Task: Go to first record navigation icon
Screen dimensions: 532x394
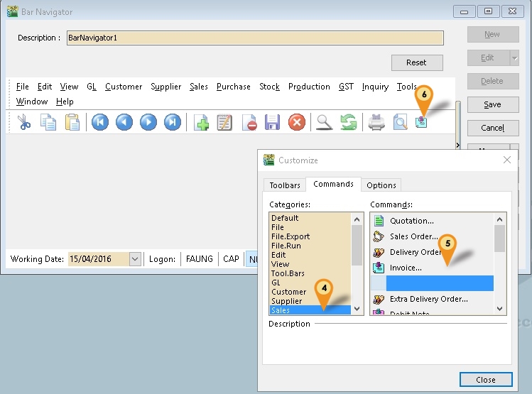Action: pyautogui.click(x=100, y=122)
